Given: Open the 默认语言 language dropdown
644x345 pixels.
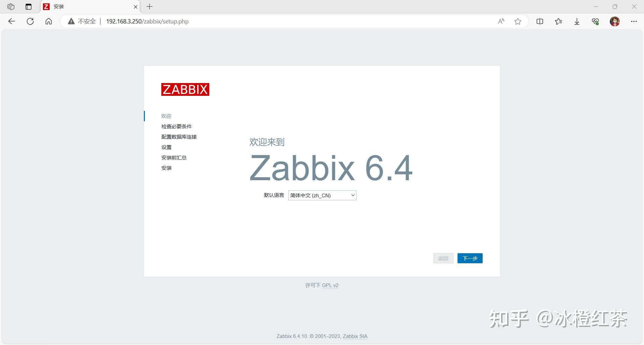Looking at the screenshot, I should 322,195.
